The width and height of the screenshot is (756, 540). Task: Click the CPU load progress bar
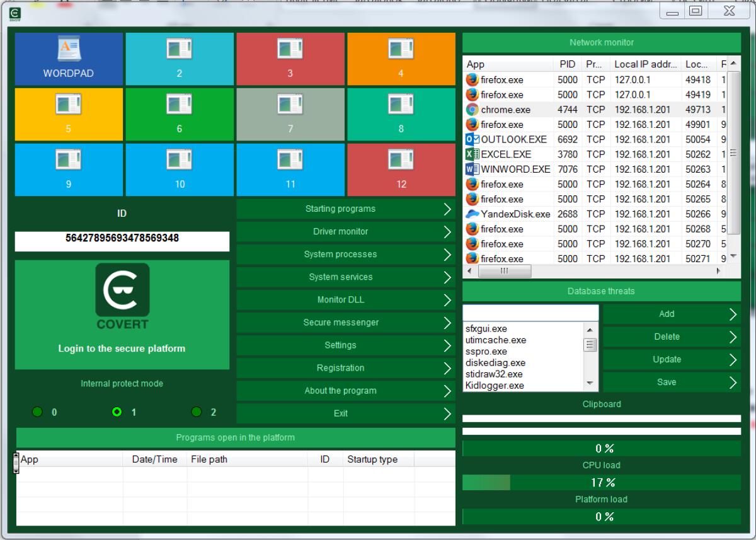[x=602, y=483]
